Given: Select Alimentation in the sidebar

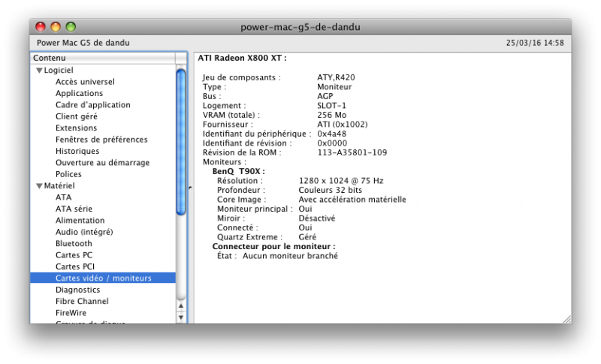Looking at the screenshot, I should [x=80, y=220].
